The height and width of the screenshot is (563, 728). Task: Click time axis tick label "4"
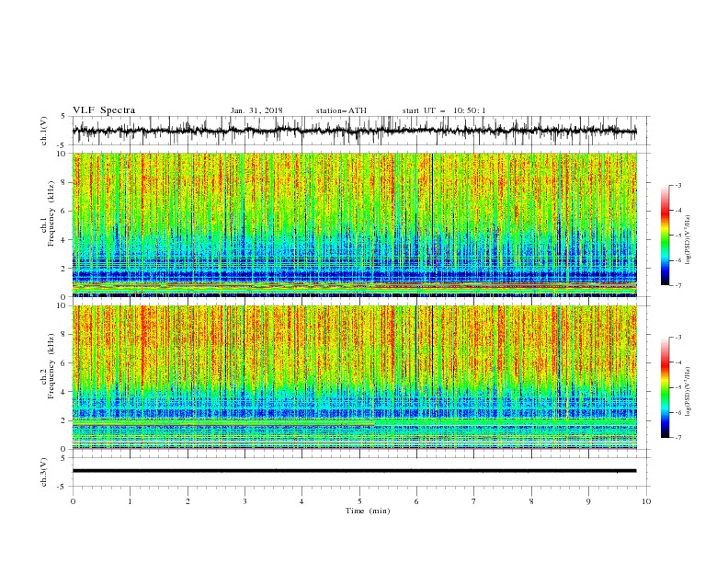301,501
